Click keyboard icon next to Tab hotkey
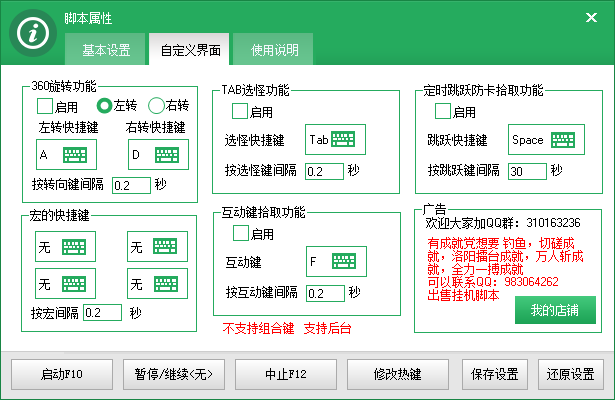615x400 pixels. click(x=343, y=139)
